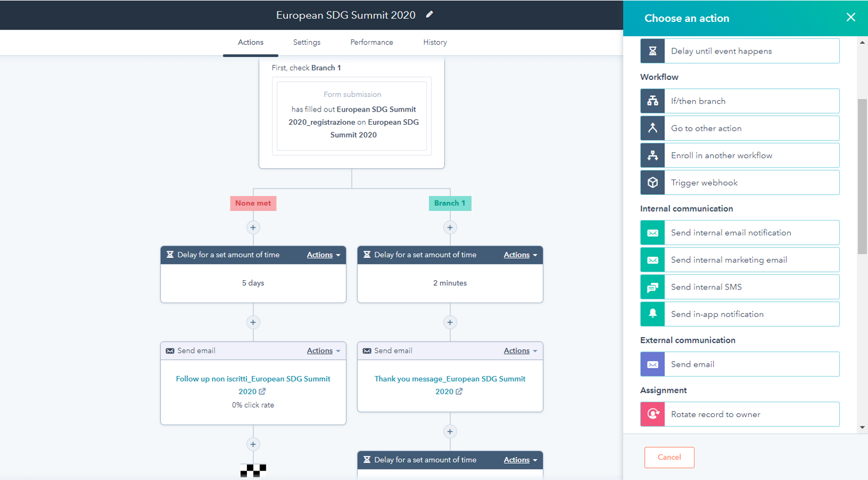868x480 pixels.
Task: Click the Cancel button
Action: (669, 458)
